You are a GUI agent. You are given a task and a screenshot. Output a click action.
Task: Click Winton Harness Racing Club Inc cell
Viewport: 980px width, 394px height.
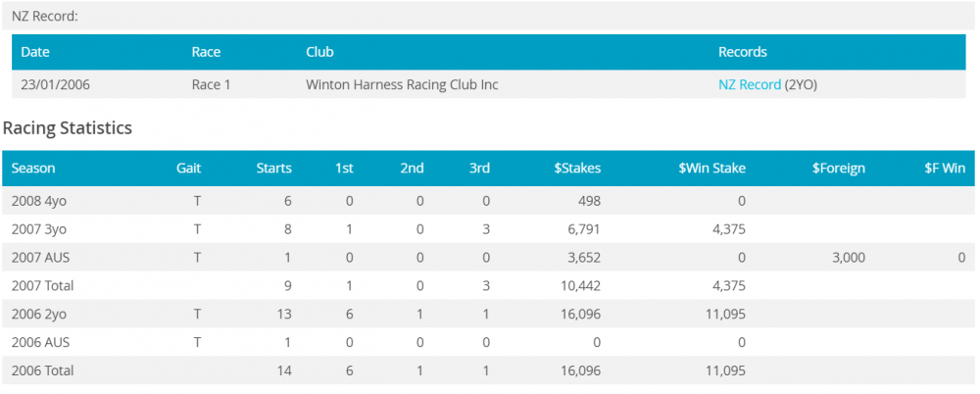pos(402,84)
